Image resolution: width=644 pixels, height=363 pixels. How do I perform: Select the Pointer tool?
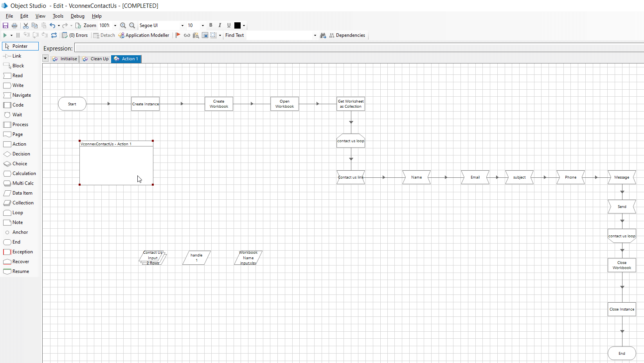tap(19, 46)
